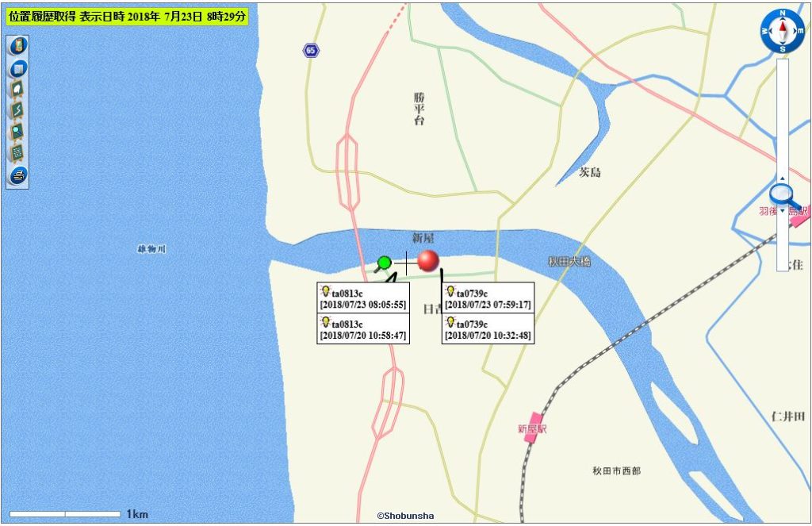The width and height of the screenshot is (812, 526).
Task: Click the zoom-in up arrow on slider
Action: point(783,179)
